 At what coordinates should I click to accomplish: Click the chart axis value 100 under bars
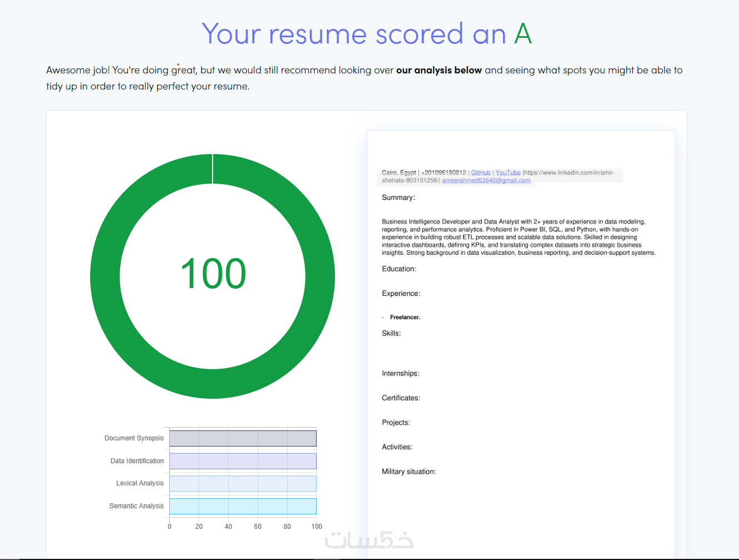[x=317, y=527]
